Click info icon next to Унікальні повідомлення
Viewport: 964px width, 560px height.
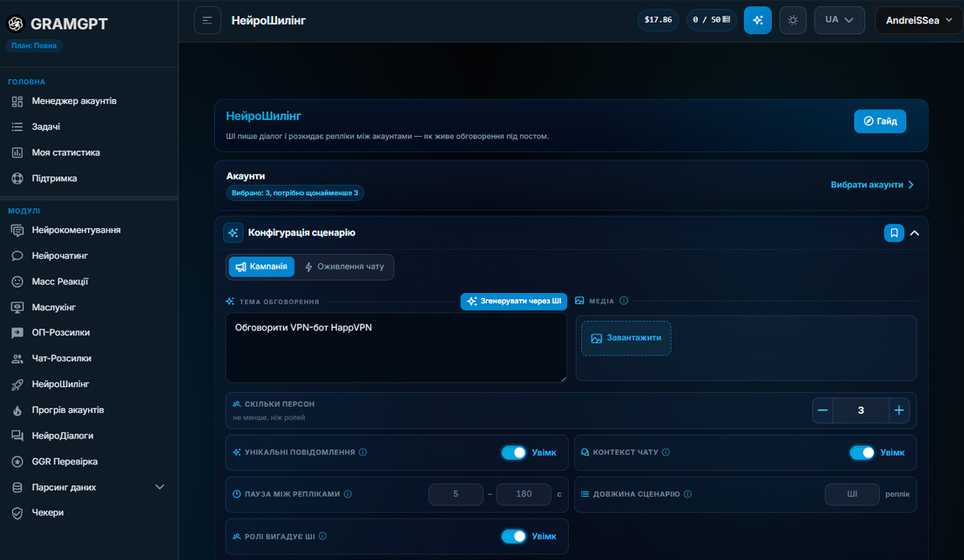click(x=363, y=452)
